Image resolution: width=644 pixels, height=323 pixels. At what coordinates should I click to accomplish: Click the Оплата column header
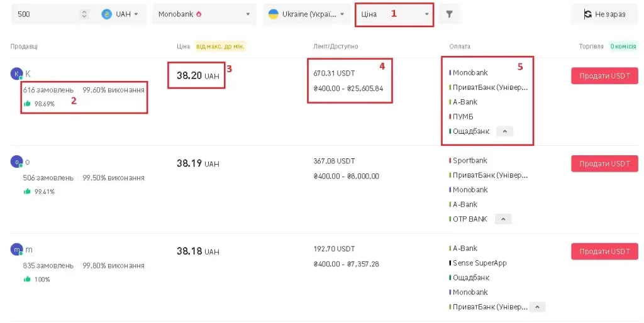pos(460,47)
